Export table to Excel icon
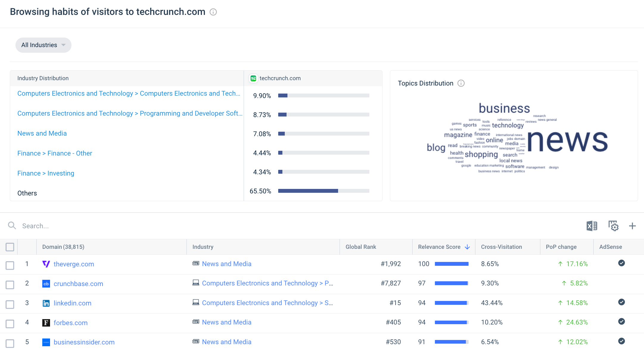The width and height of the screenshot is (644, 351). (x=592, y=226)
